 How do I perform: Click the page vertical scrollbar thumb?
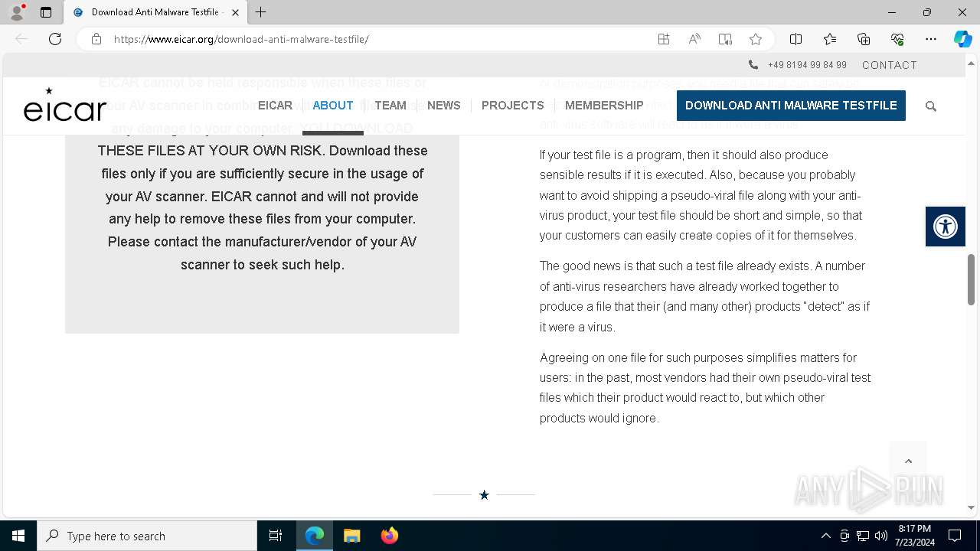click(x=971, y=279)
